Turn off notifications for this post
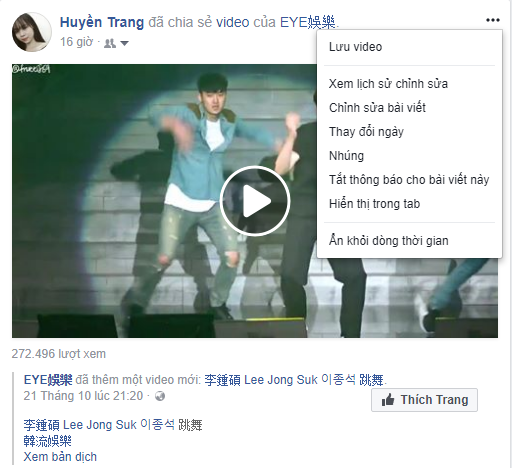512x468 pixels. pyautogui.click(x=409, y=180)
